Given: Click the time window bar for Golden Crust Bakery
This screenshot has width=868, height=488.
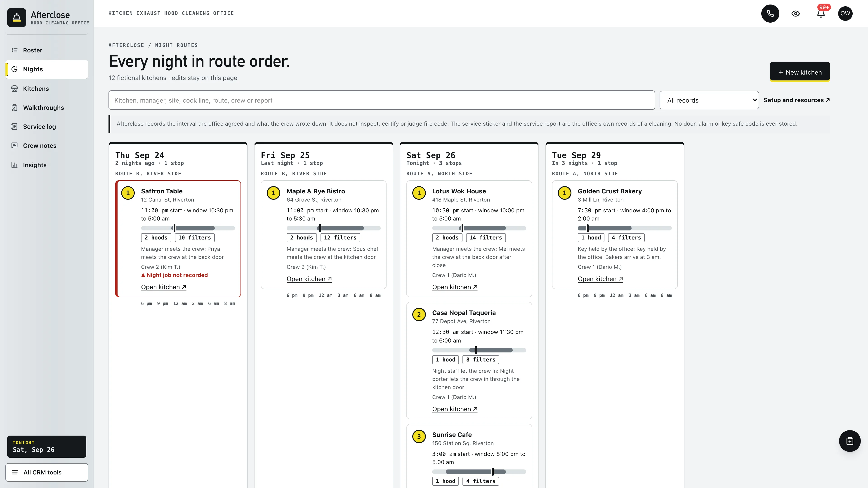Looking at the screenshot, I should pos(625,228).
